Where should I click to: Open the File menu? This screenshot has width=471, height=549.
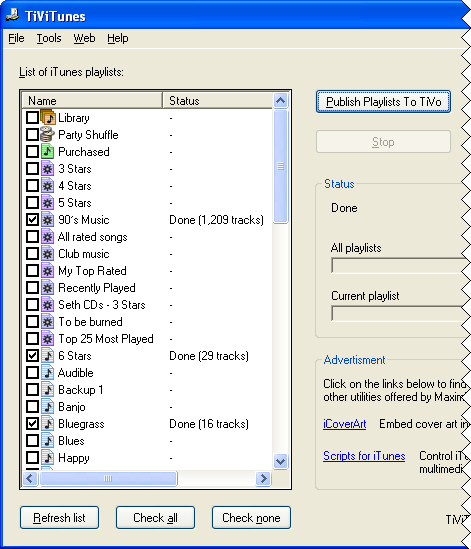coord(16,38)
